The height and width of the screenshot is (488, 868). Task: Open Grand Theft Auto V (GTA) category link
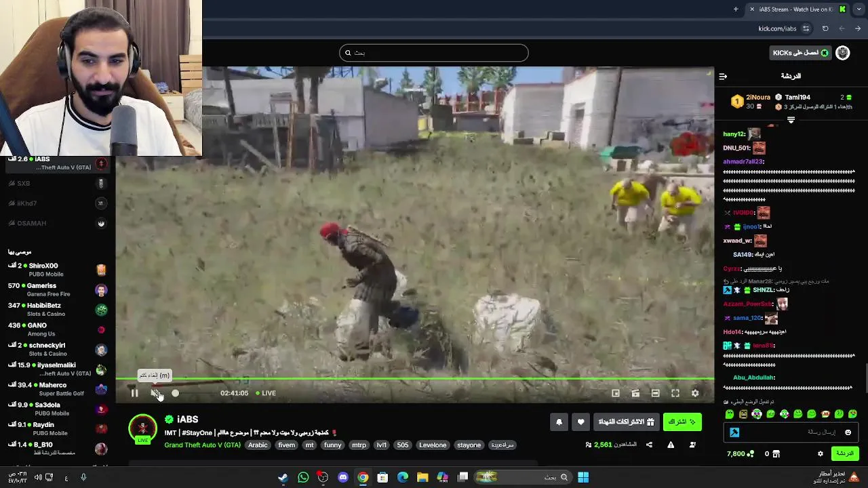click(202, 445)
